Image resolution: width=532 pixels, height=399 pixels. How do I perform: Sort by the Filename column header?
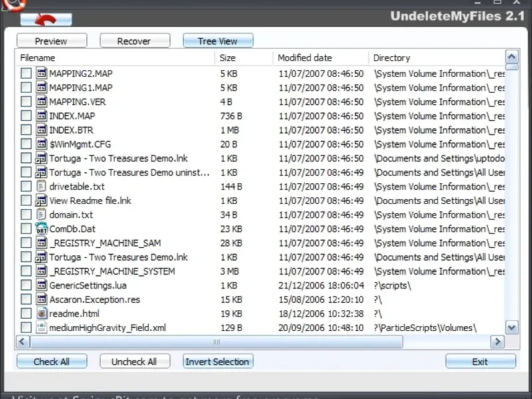pyautogui.click(x=115, y=58)
